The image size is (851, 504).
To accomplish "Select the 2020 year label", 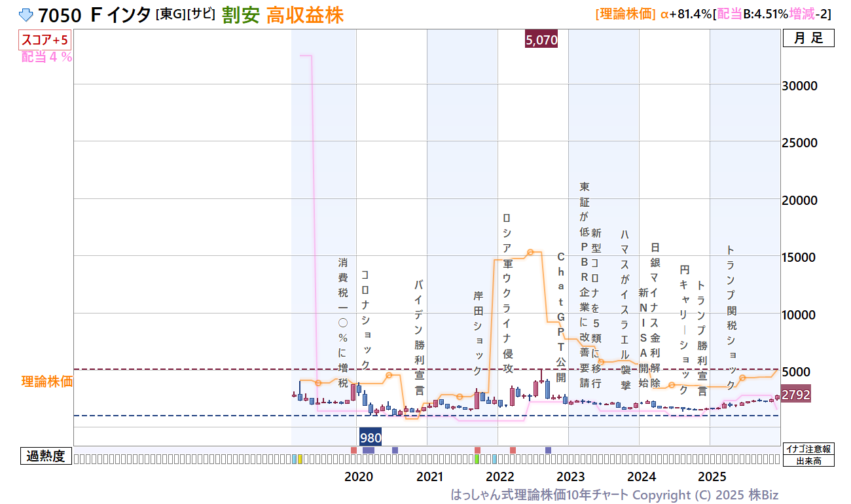I will (x=359, y=477).
